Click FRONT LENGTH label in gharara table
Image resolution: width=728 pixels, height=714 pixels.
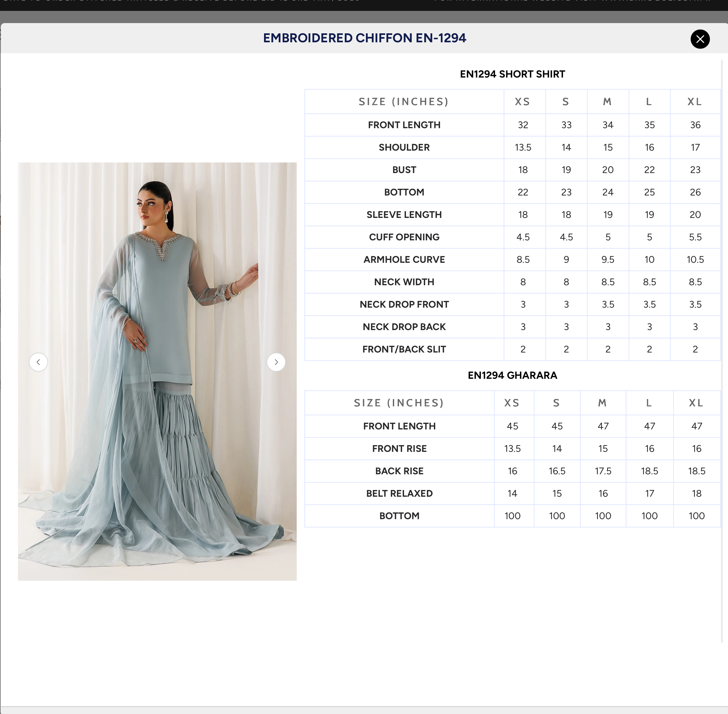coord(399,426)
